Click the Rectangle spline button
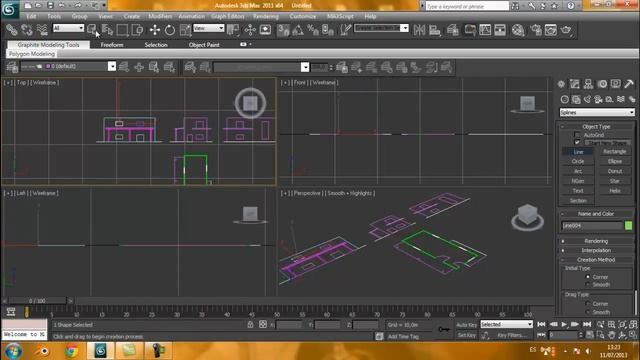The width and height of the screenshot is (640, 360). (615, 151)
